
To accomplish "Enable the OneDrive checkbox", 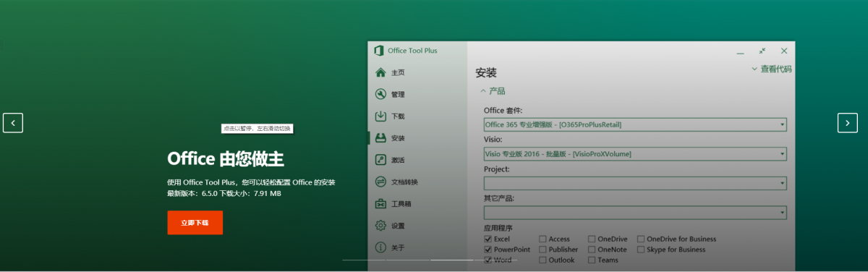I will click(592, 239).
